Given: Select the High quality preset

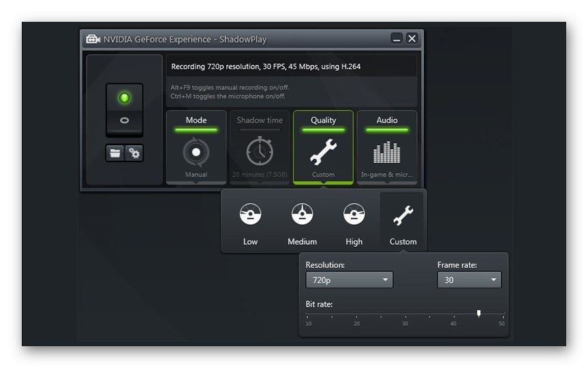Looking at the screenshot, I should pyautogui.click(x=354, y=224).
